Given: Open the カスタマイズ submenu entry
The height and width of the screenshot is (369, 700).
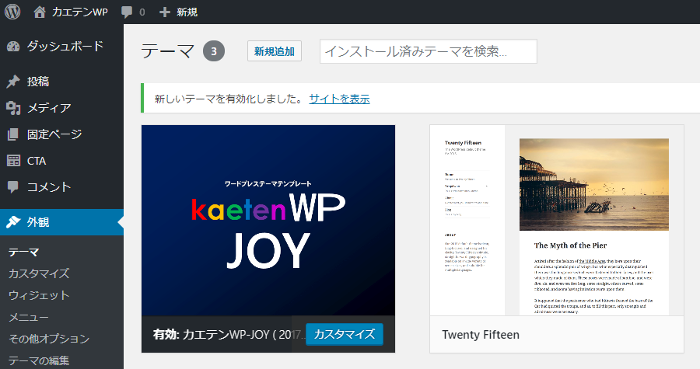Looking at the screenshot, I should pyautogui.click(x=39, y=274).
